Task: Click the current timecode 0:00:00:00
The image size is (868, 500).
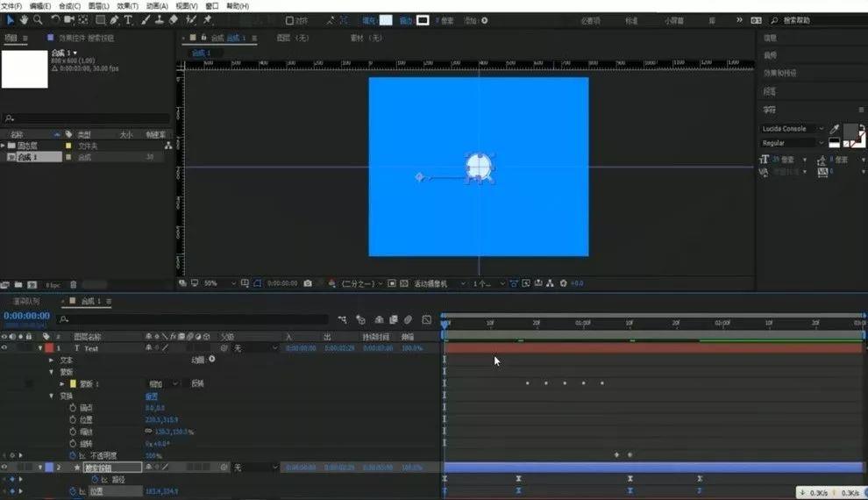Action: tap(26, 316)
